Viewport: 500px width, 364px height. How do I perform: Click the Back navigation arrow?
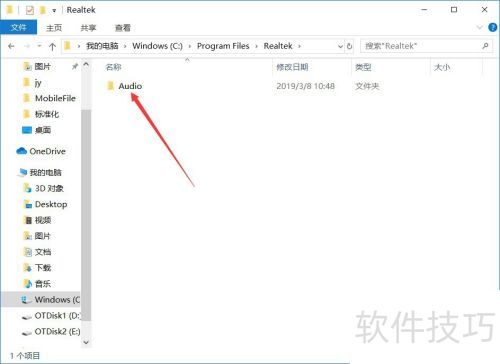coord(11,46)
